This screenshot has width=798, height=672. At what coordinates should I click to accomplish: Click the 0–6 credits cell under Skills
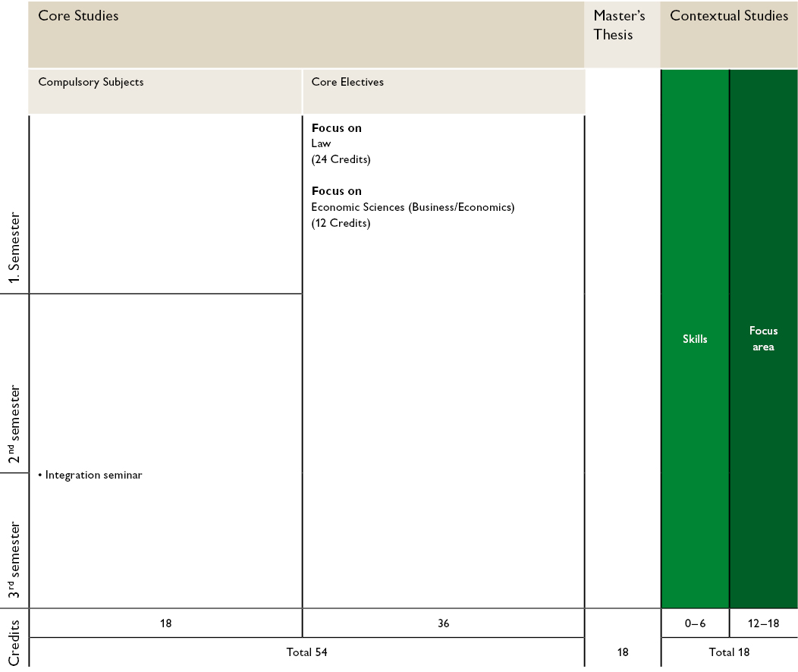(x=695, y=623)
